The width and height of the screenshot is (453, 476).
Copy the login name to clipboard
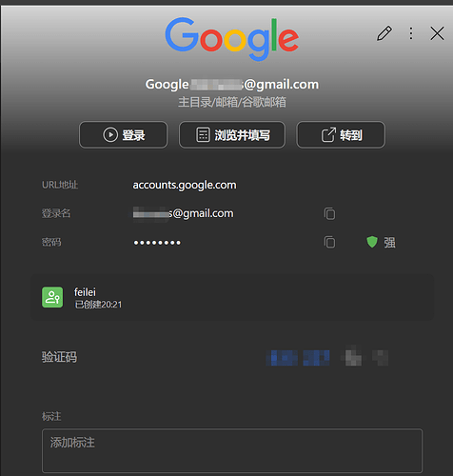[329, 213]
